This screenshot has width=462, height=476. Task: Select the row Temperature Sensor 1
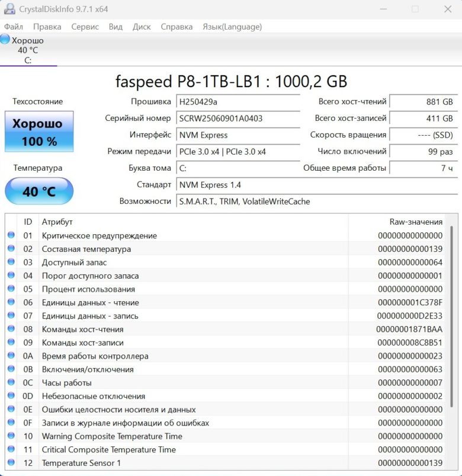[x=225, y=462]
